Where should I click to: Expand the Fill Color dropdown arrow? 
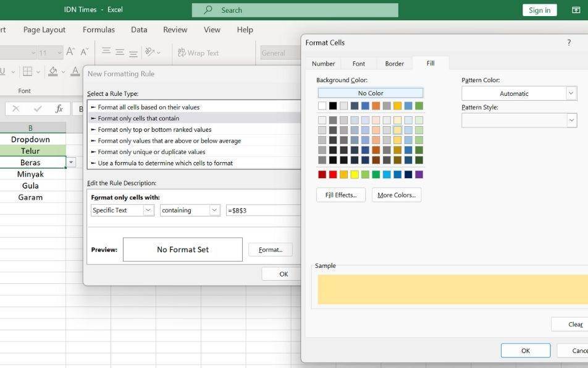click(x=64, y=72)
